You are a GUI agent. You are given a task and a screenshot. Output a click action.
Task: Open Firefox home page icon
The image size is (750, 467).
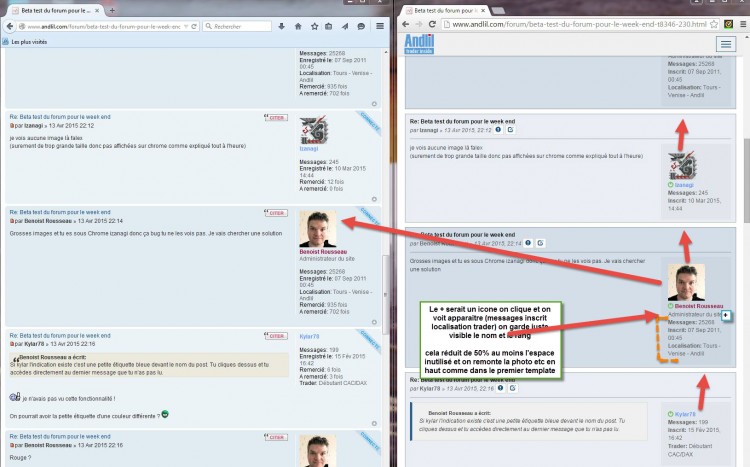tap(298, 26)
